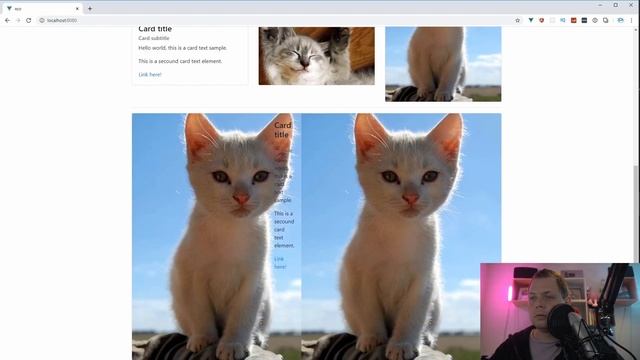Open the green Vue devtools extension
The image size is (640, 360).
coord(531,20)
